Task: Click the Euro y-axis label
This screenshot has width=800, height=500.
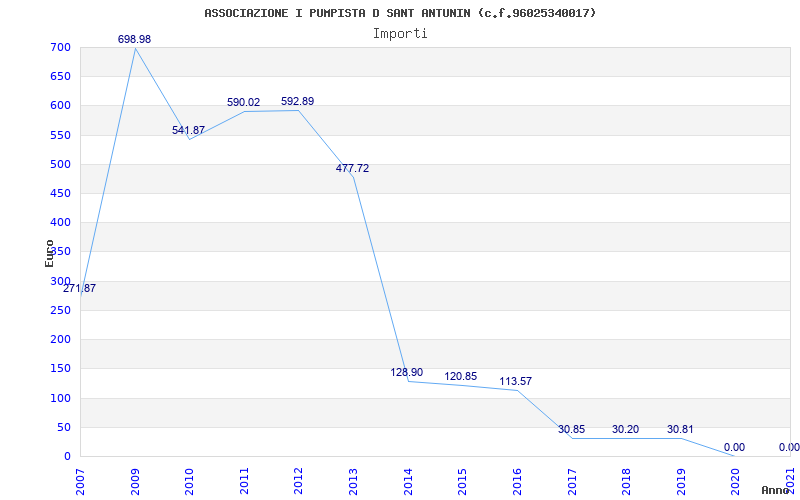Action: (49, 253)
